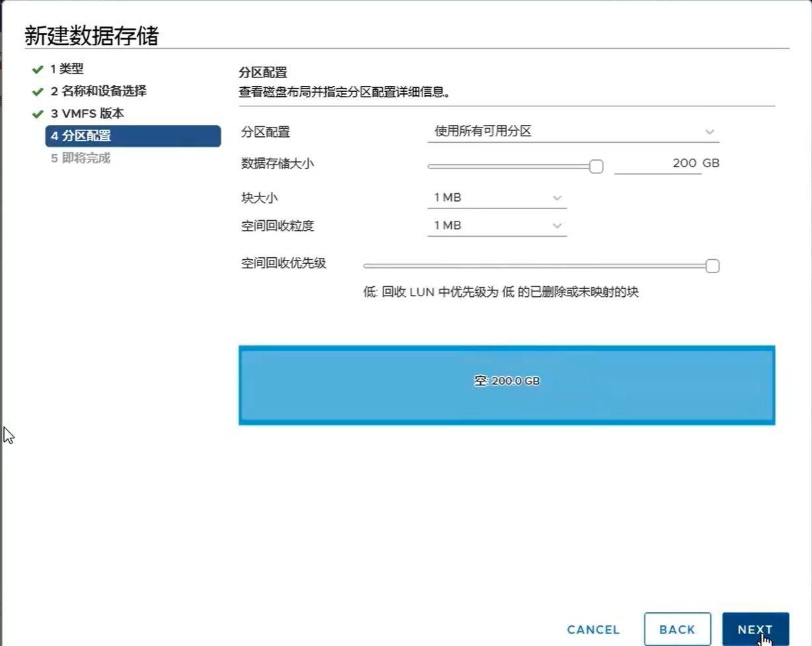The height and width of the screenshot is (646, 812).
Task: Click the 空间回收优先级 slider handle
Action: pyautogui.click(x=712, y=266)
